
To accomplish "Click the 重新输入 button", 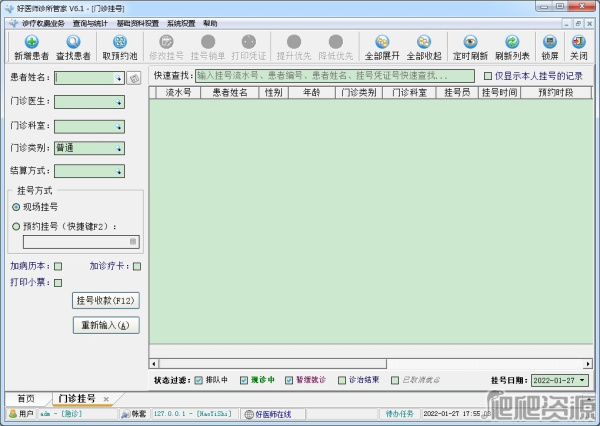I will click(x=105, y=326).
